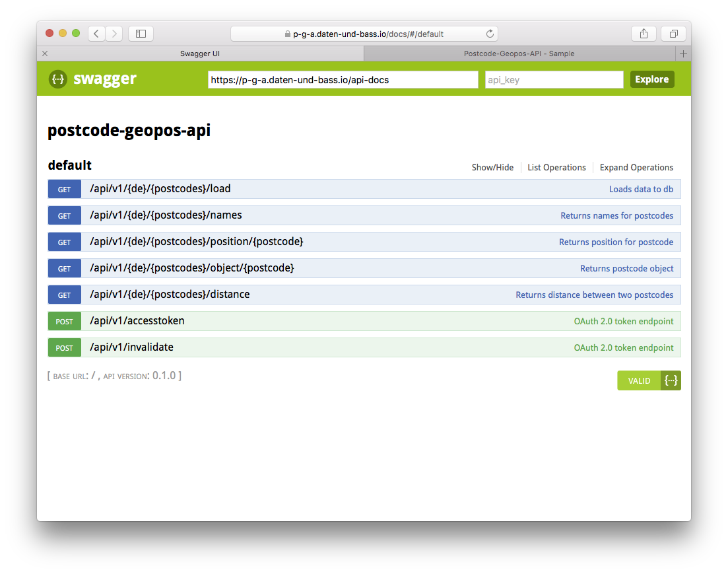Open the /object/{postcode} path link
The height and width of the screenshot is (574, 728).
(x=192, y=268)
